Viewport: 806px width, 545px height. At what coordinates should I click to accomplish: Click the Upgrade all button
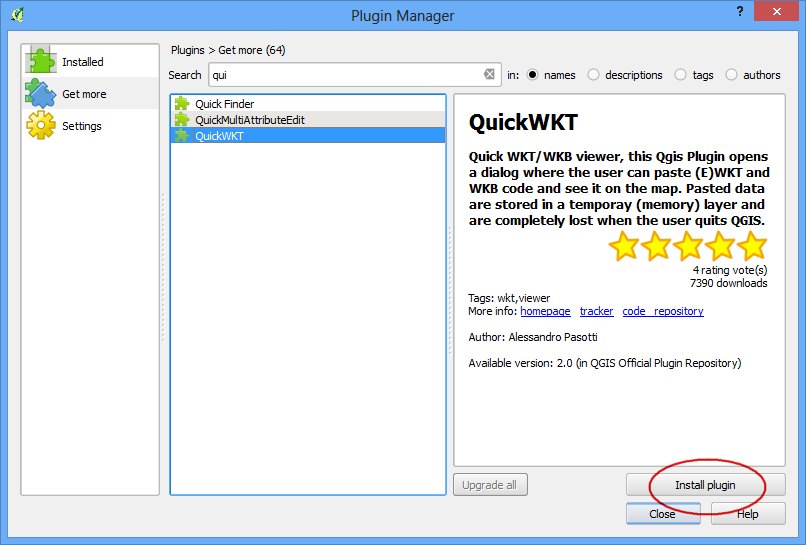(490, 485)
